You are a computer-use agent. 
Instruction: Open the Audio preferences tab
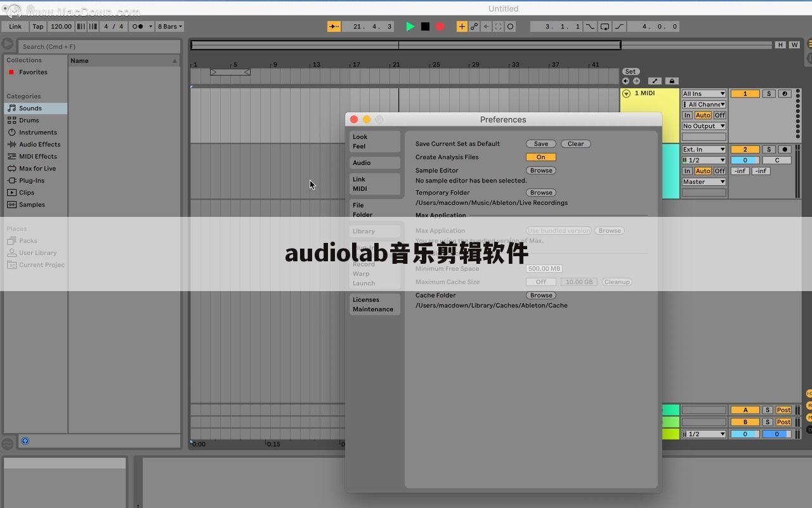point(375,163)
